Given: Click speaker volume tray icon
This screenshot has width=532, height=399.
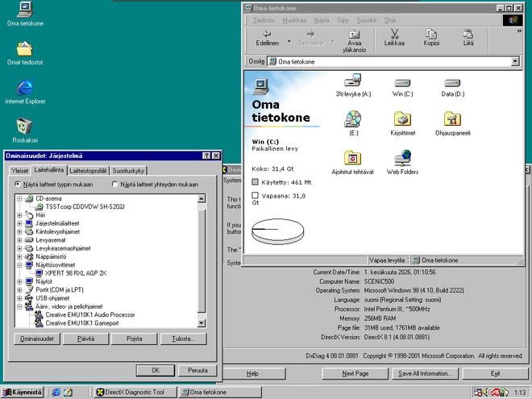Looking at the screenshot, I should click(x=486, y=393).
